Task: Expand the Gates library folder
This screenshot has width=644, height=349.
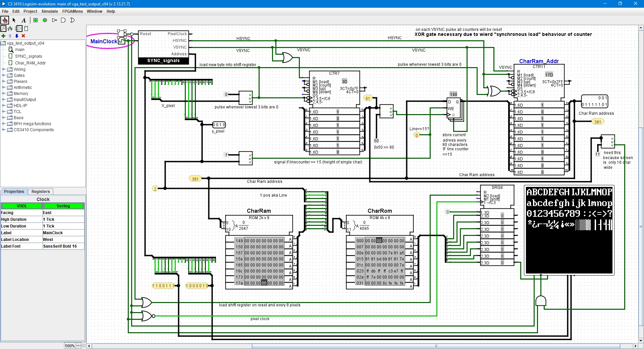Action: [4, 76]
